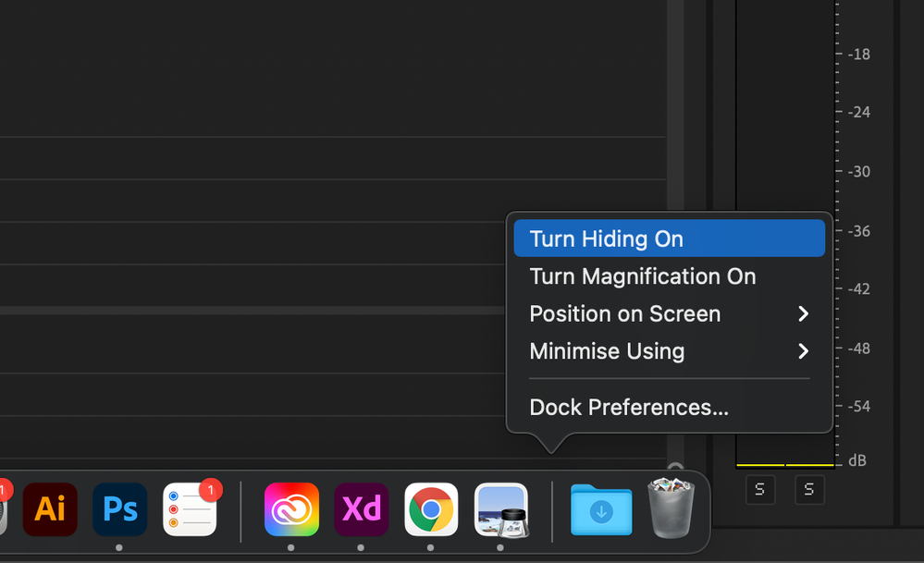Open Google Chrome from the Dock
924x563 pixels.
pos(431,509)
